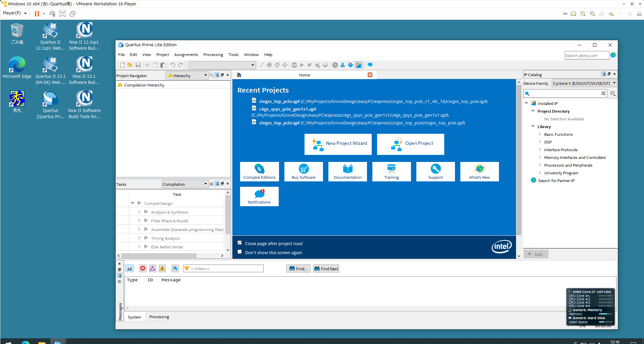Click the Start Compilation play icon
Viewport: 644px width, 344px height.
302,65
